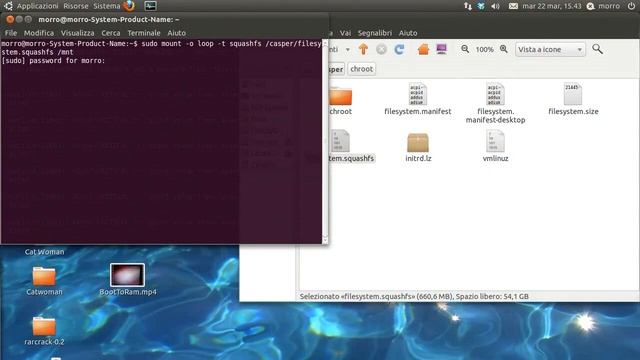
Task: Open the terminal Modifica menu
Action: 39,33
